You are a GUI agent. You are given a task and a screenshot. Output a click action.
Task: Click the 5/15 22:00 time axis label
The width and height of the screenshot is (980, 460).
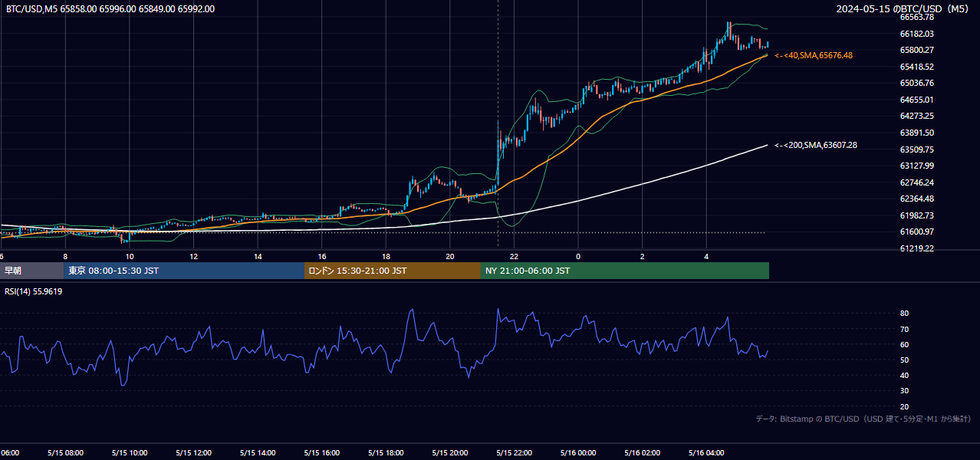pyautogui.click(x=514, y=453)
